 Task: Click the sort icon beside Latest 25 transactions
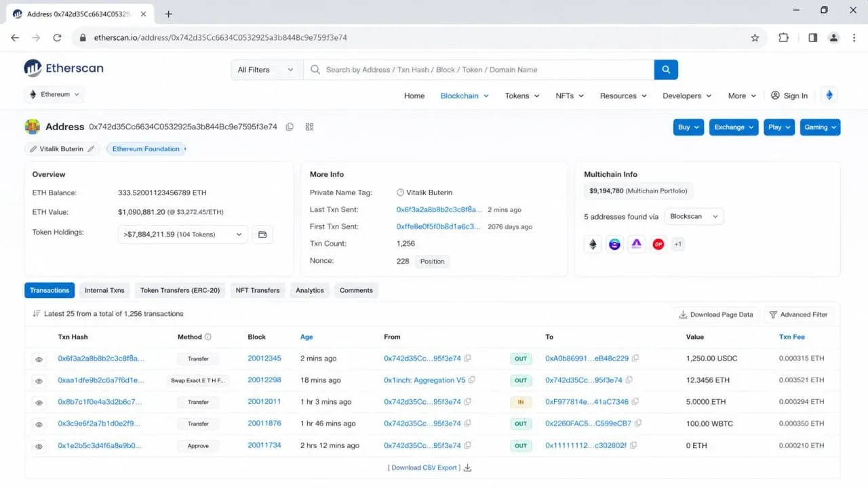point(37,314)
